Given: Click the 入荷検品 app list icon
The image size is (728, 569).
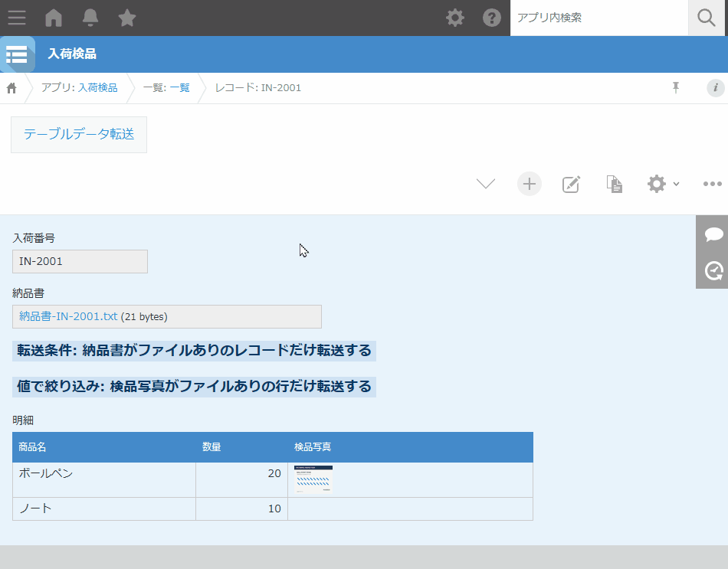Looking at the screenshot, I should click(17, 54).
